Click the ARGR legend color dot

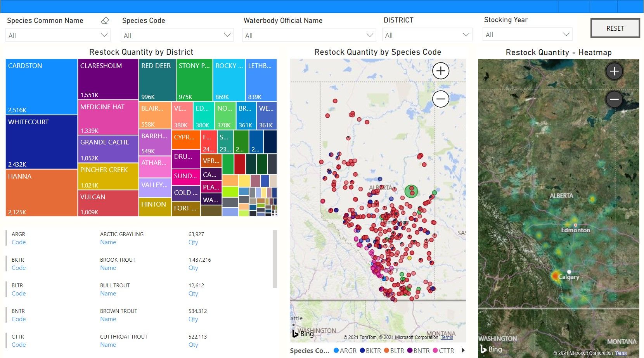tap(336, 351)
